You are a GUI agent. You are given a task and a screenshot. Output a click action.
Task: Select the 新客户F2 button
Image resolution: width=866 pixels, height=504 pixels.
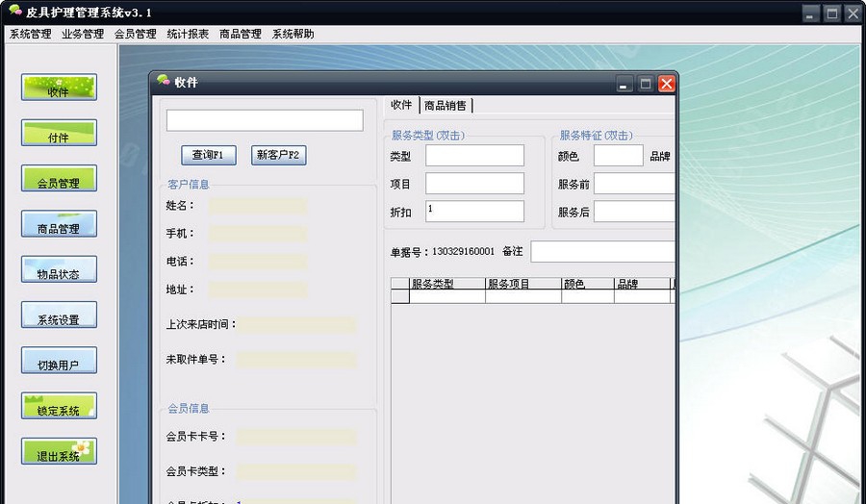278,155
